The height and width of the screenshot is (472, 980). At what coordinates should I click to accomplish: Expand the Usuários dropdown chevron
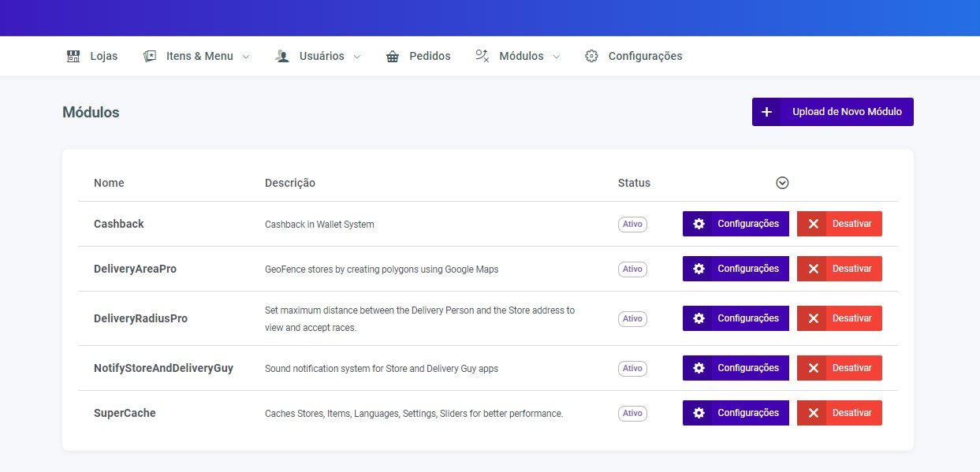click(356, 57)
